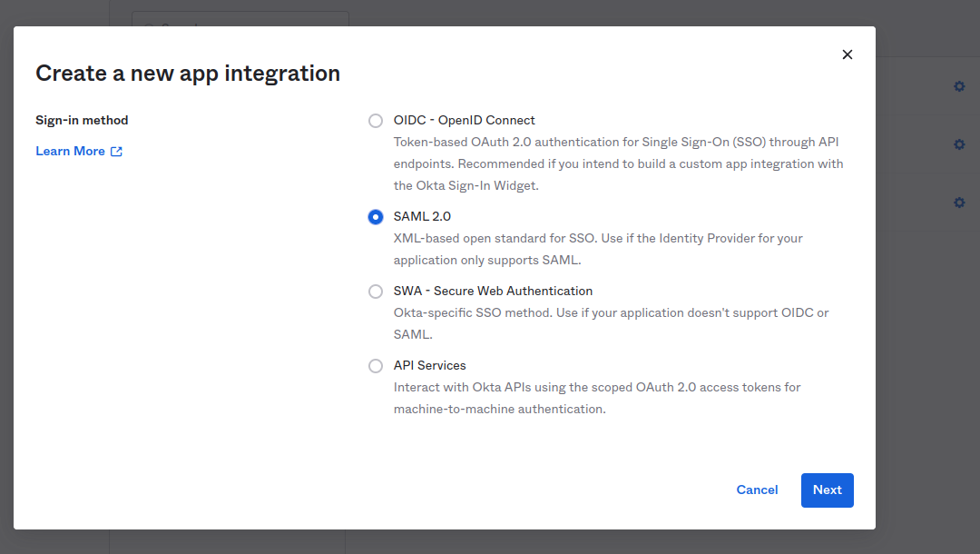
Task: Click the API Services label text
Action: pyautogui.click(x=429, y=365)
